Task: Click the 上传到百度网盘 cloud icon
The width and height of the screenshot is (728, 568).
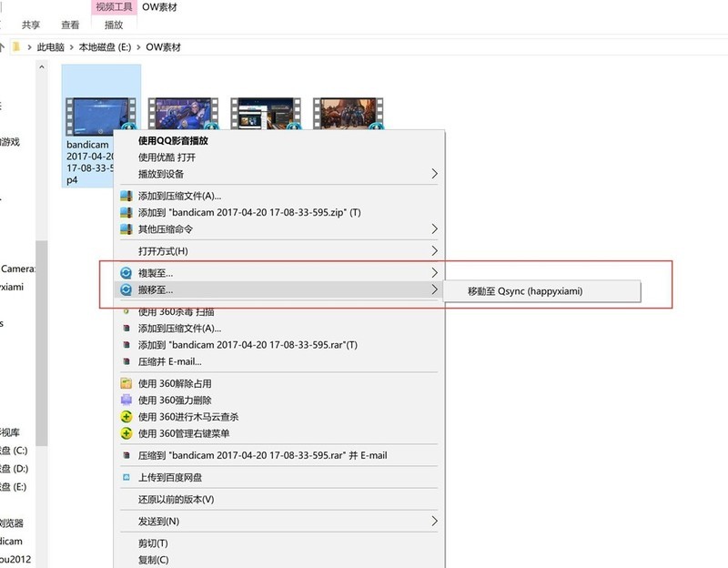Action: (x=125, y=476)
